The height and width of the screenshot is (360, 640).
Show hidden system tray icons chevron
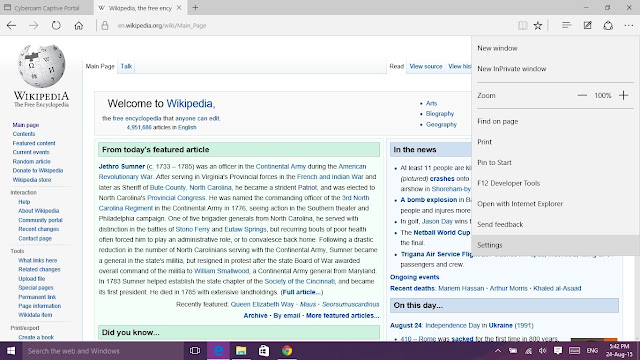(x=498, y=351)
